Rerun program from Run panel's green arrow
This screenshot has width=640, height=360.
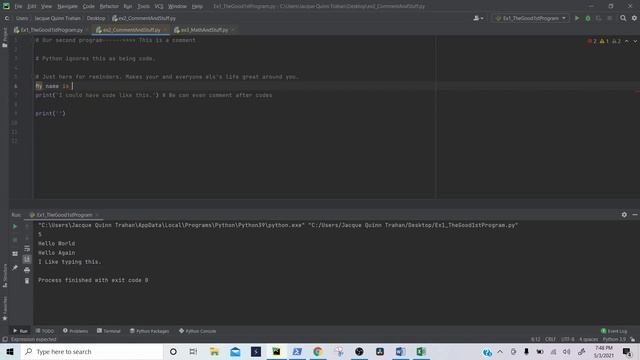click(15, 226)
